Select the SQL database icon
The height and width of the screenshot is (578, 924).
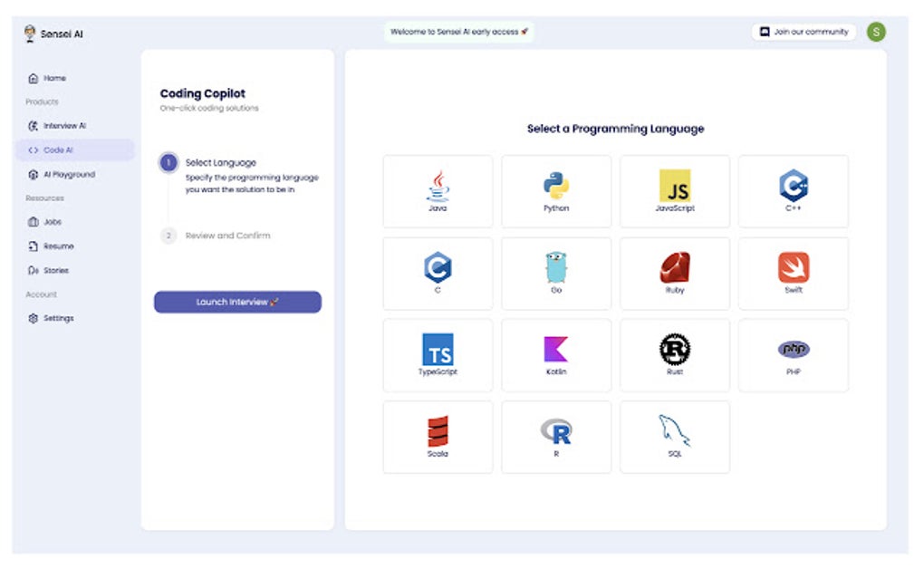pyautogui.click(x=674, y=435)
